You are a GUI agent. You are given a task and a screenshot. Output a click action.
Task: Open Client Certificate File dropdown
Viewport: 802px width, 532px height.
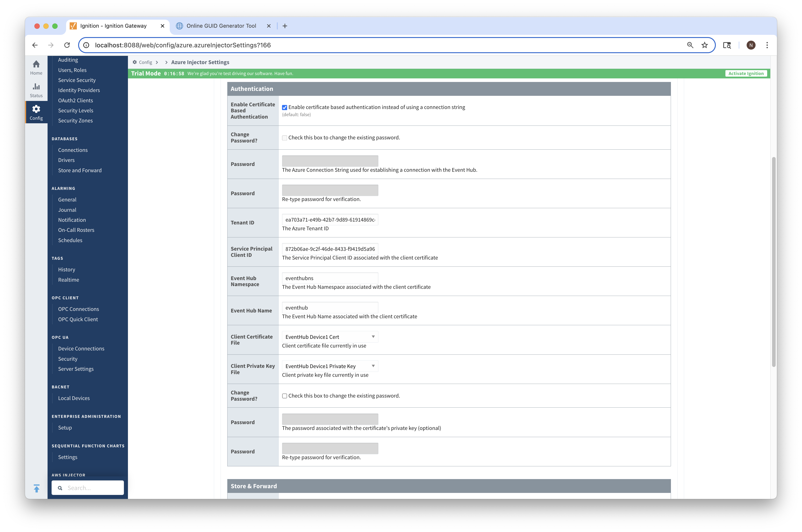point(330,337)
